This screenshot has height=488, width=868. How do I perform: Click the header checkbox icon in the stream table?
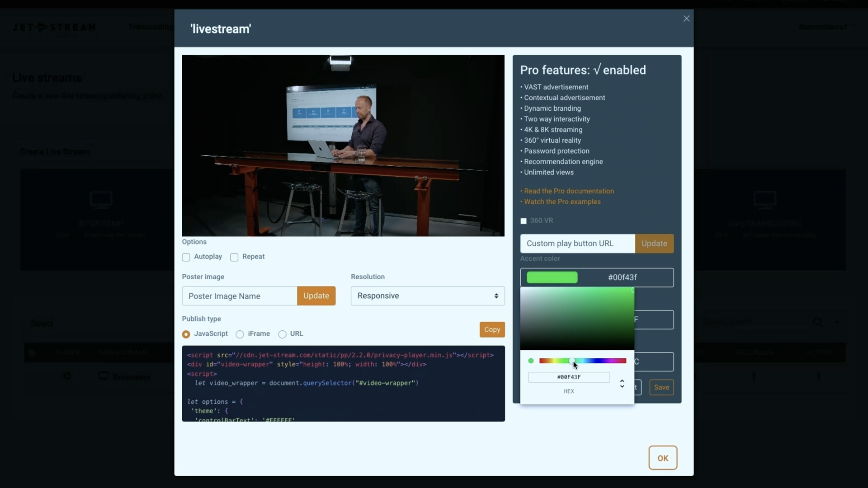[32, 352]
